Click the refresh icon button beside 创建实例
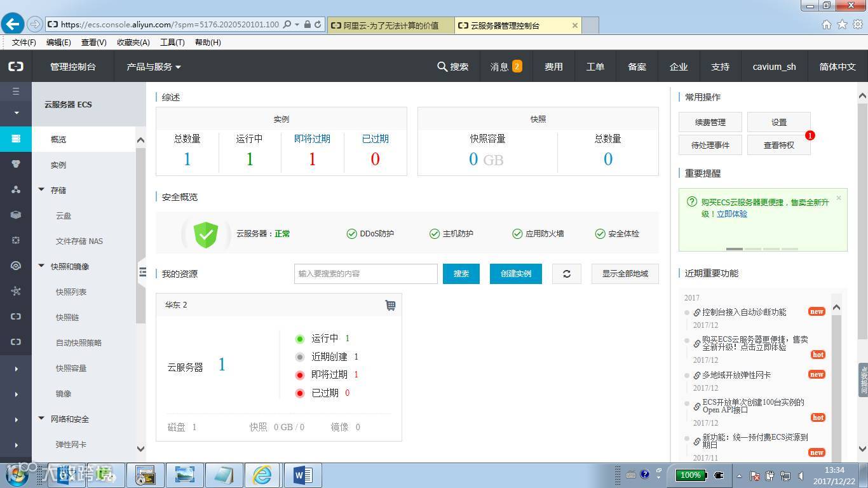Image resolution: width=868 pixels, height=488 pixels. pos(567,274)
